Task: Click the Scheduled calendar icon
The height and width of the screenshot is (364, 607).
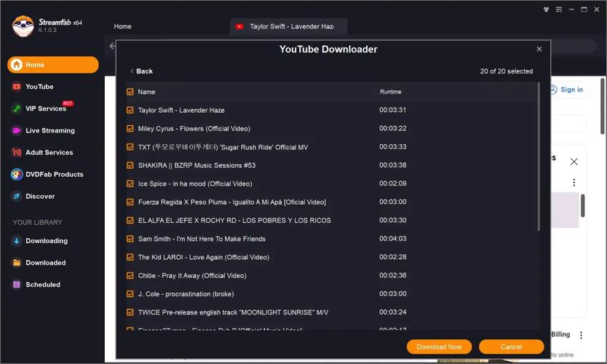Action: pyautogui.click(x=16, y=285)
